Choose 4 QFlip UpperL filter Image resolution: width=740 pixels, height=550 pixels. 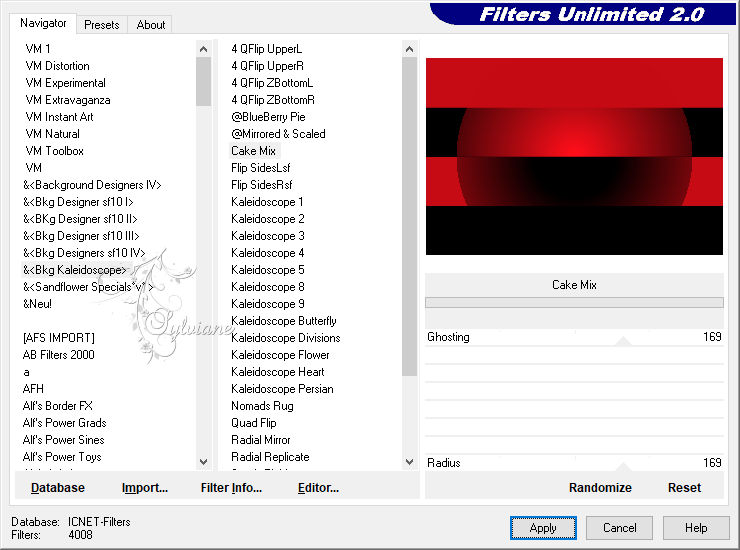(267, 49)
